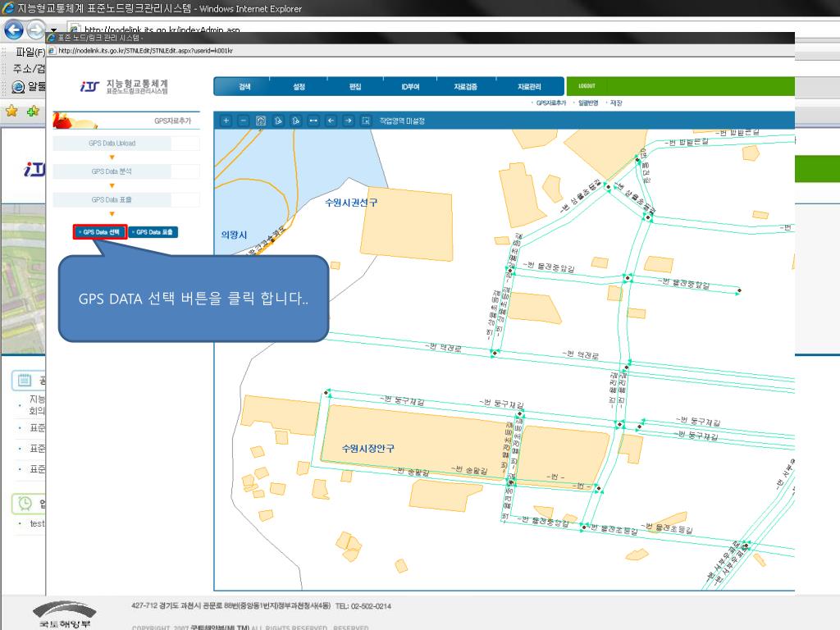The height and width of the screenshot is (630, 840).
Task: Open the 편집 menu tab
Action: click(355, 86)
